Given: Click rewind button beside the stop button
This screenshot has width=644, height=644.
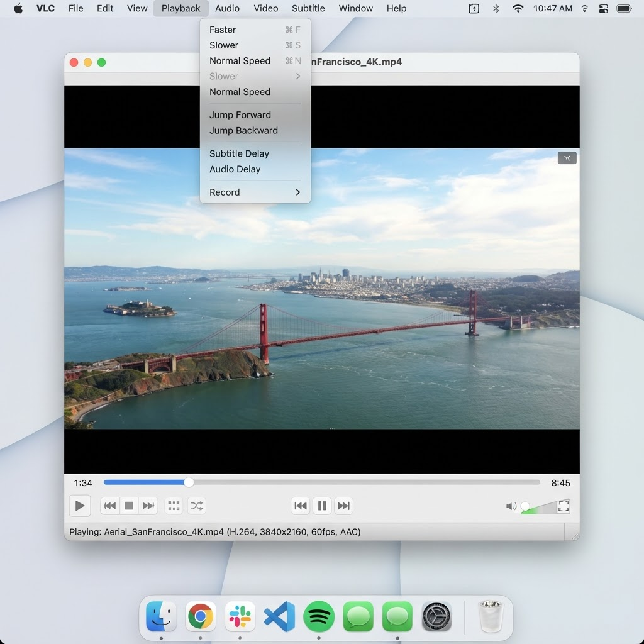Looking at the screenshot, I should click(x=109, y=506).
